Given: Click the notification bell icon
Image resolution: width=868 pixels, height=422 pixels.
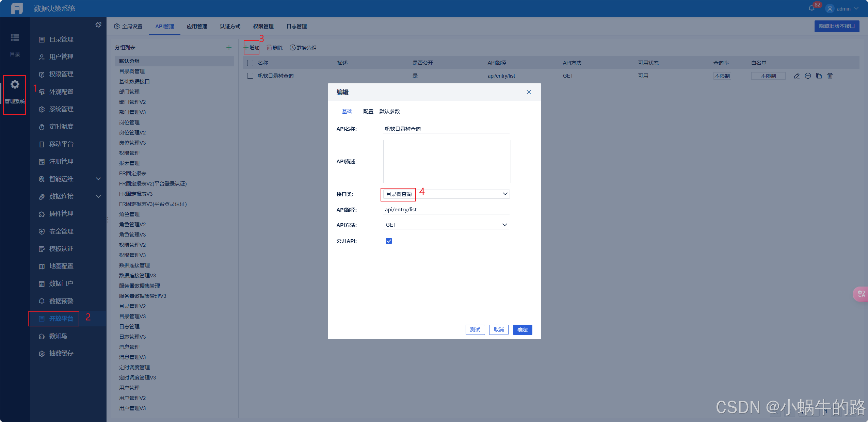Looking at the screenshot, I should [x=811, y=9].
